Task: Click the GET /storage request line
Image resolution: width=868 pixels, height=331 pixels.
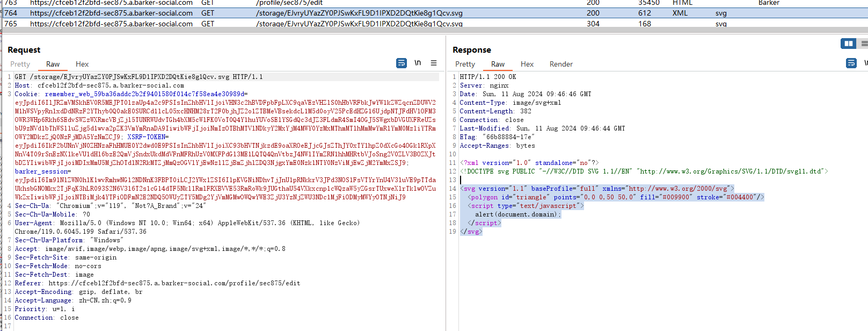Action: click(138, 77)
